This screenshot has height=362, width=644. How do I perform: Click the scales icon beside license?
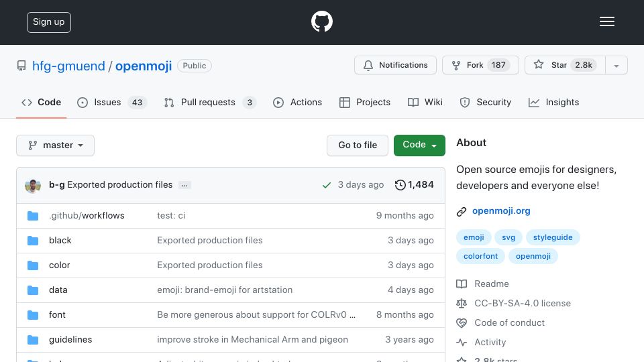462,303
